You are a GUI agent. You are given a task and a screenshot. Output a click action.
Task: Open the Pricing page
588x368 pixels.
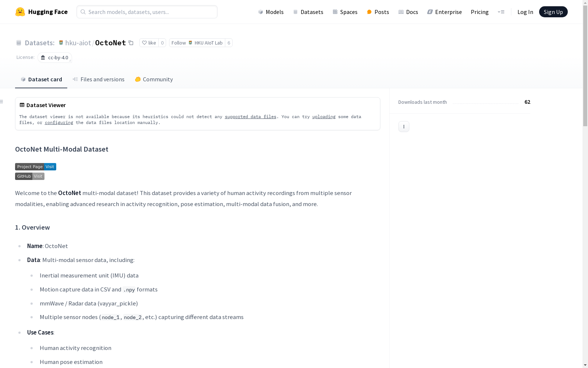480,12
